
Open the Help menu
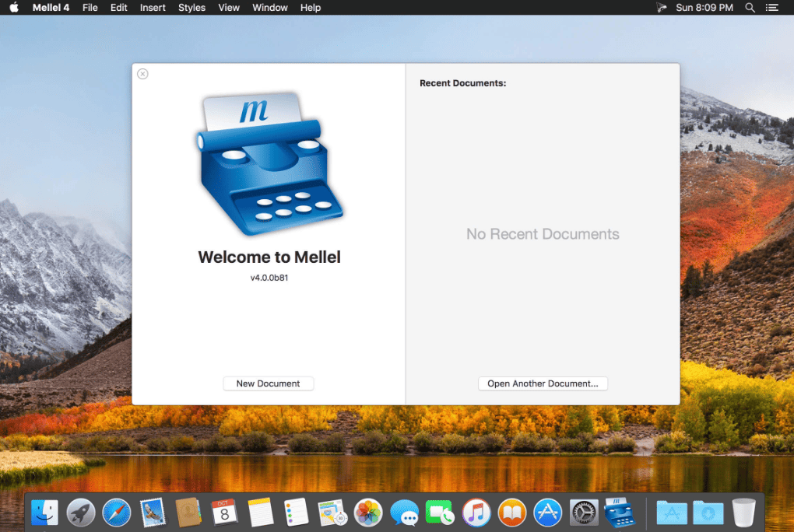(310, 8)
